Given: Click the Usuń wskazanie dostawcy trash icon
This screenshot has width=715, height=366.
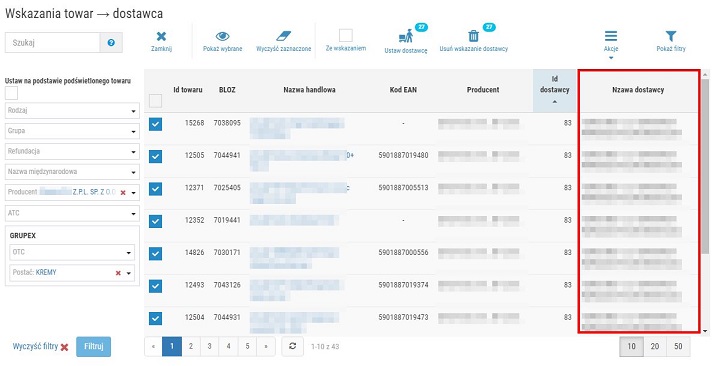Looking at the screenshot, I should pyautogui.click(x=474, y=36).
